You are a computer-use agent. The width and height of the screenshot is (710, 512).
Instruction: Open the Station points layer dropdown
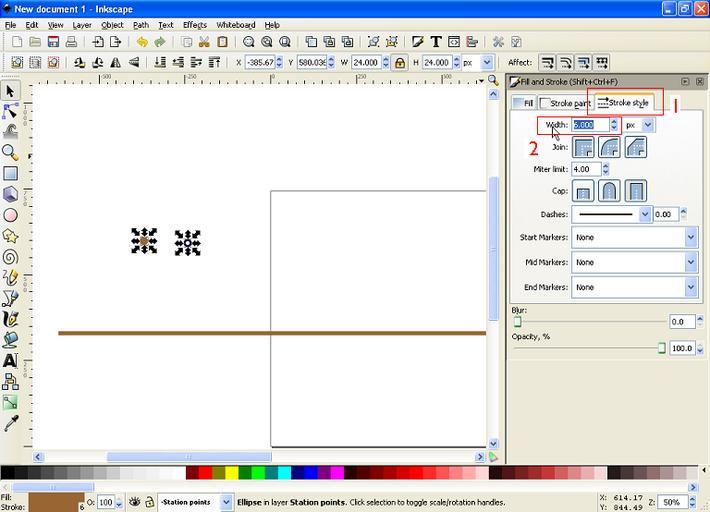(226, 502)
